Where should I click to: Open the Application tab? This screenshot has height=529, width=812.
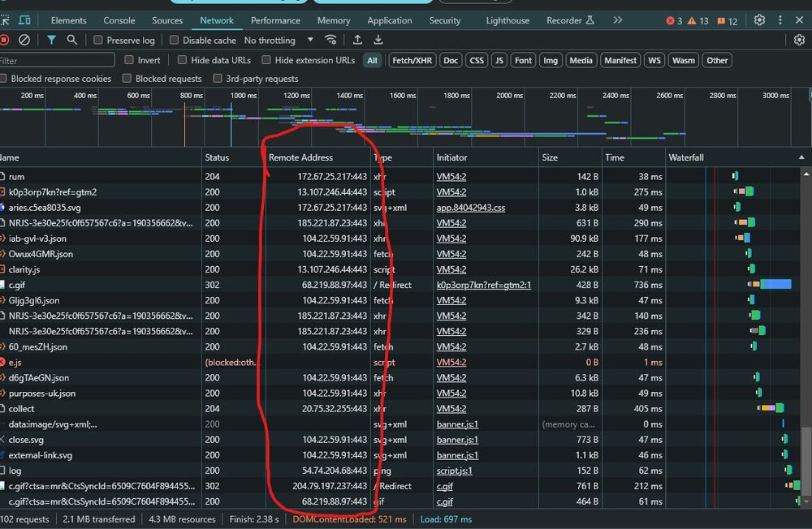tap(389, 20)
